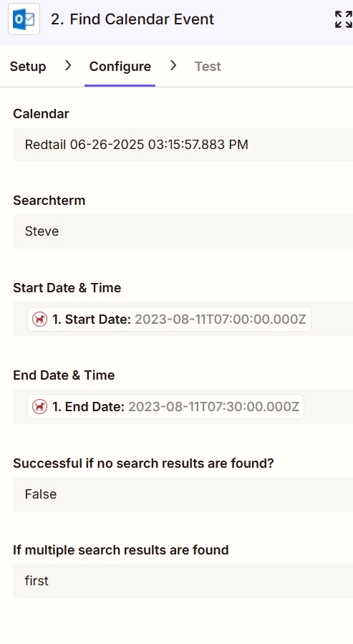Image resolution: width=353 pixels, height=644 pixels.
Task: Click chevron arrow between Configure and Test
Action: click(x=173, y=65)
